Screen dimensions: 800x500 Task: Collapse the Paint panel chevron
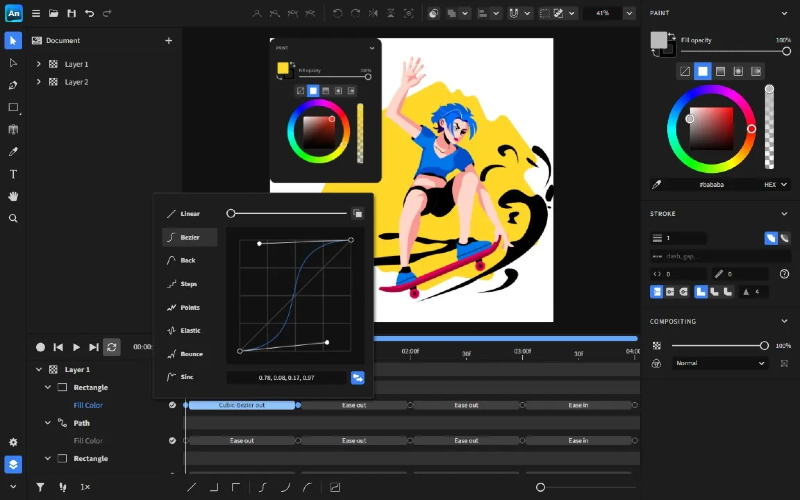[x=784, y=13]
